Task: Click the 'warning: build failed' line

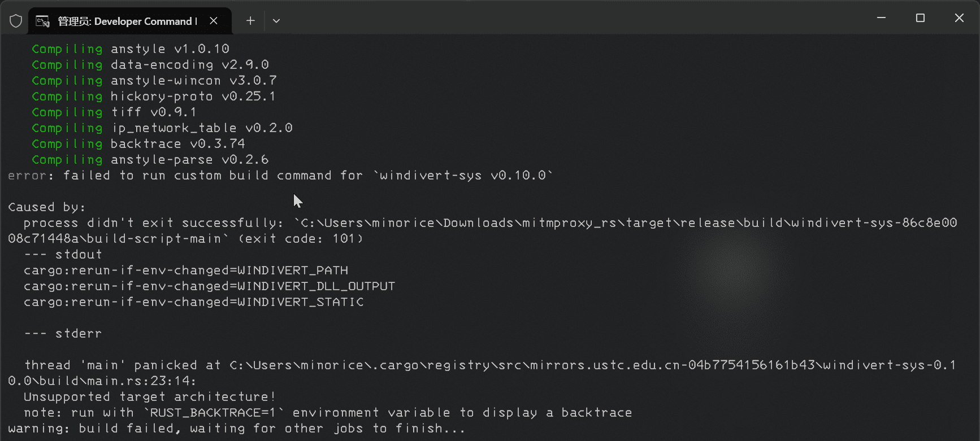Action: 236,429
